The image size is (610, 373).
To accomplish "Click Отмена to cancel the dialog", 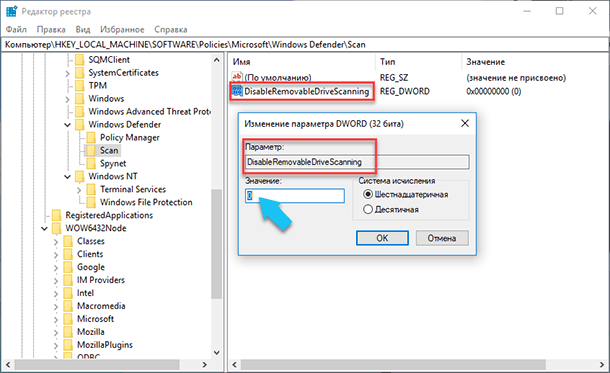I will pos(442,238).
